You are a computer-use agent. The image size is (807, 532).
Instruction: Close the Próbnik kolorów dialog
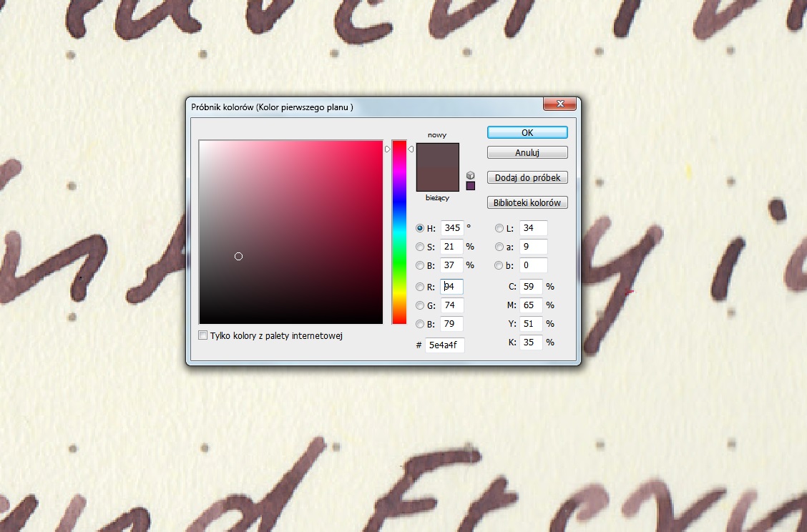559,105
